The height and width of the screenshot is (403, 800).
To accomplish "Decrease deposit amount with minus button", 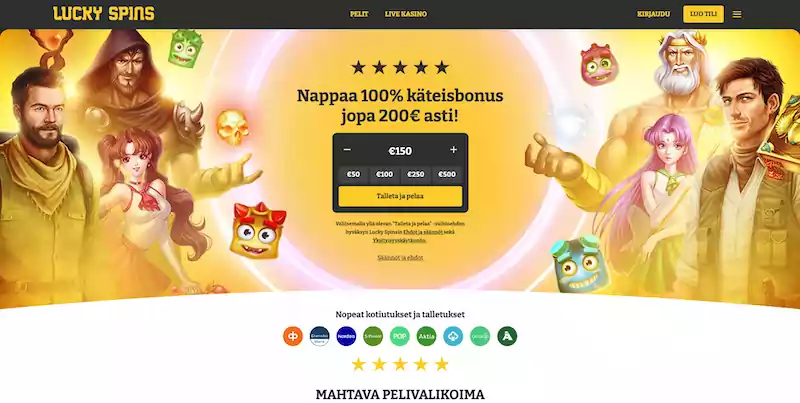I will coord(347,150).
